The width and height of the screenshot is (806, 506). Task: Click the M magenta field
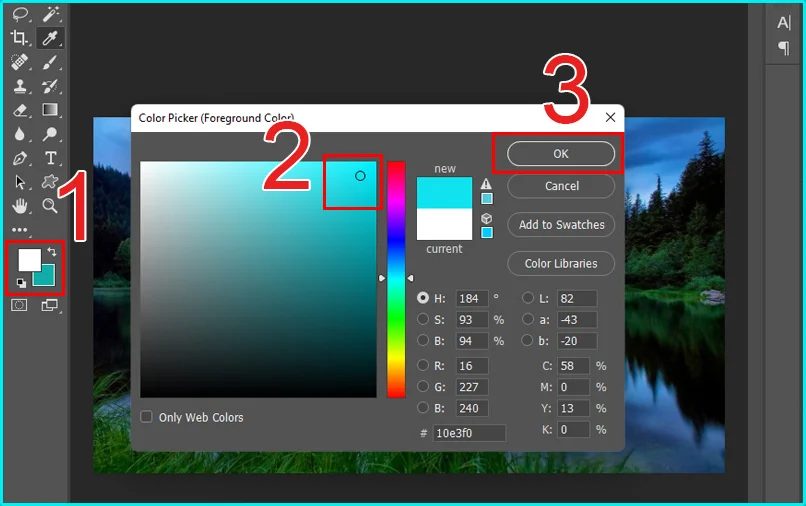573,387
